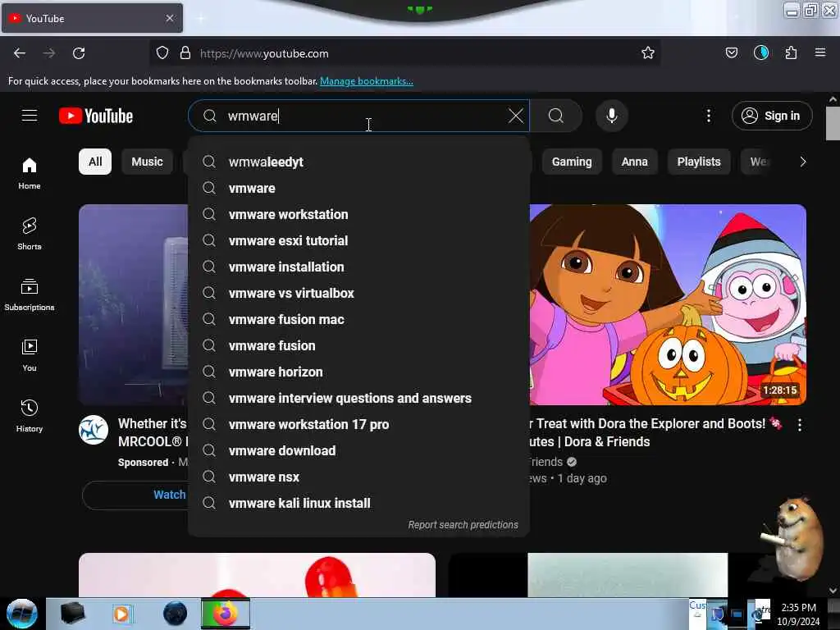Image resolution: width=840 pixels, height=630 pixels.
Task: Choose suggestion 'vmware workstation'
Action: 359,214
